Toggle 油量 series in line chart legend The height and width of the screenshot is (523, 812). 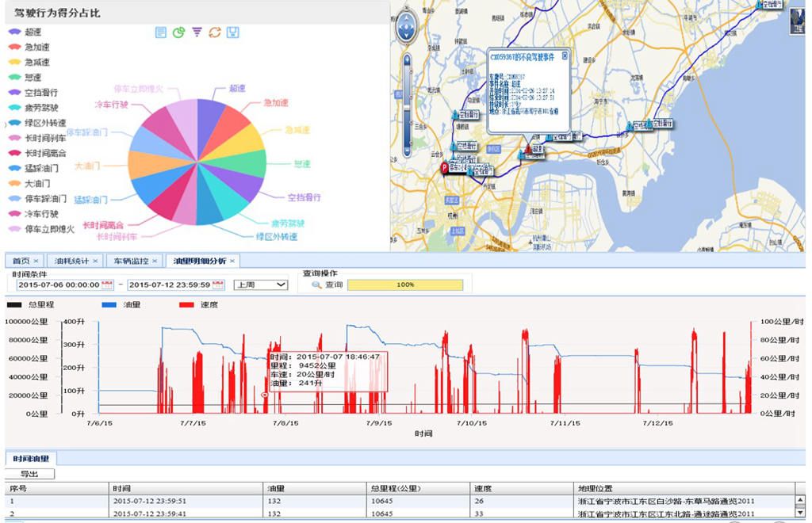coord(122,304)
